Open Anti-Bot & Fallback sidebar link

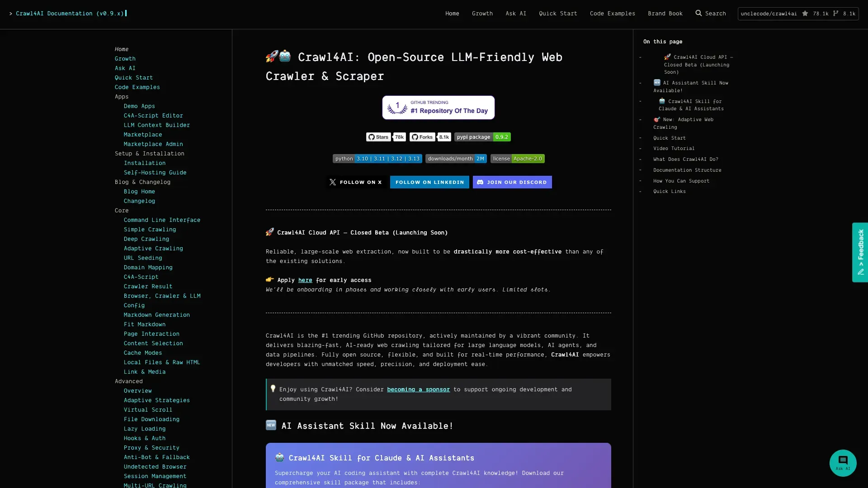click(157, 457)
